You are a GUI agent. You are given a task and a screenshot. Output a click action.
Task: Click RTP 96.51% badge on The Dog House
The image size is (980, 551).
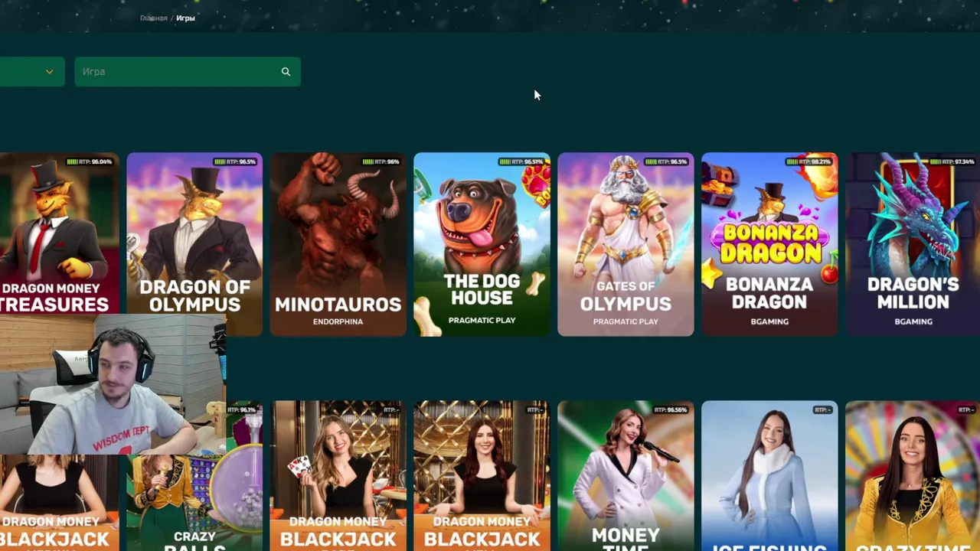point(521,161)
